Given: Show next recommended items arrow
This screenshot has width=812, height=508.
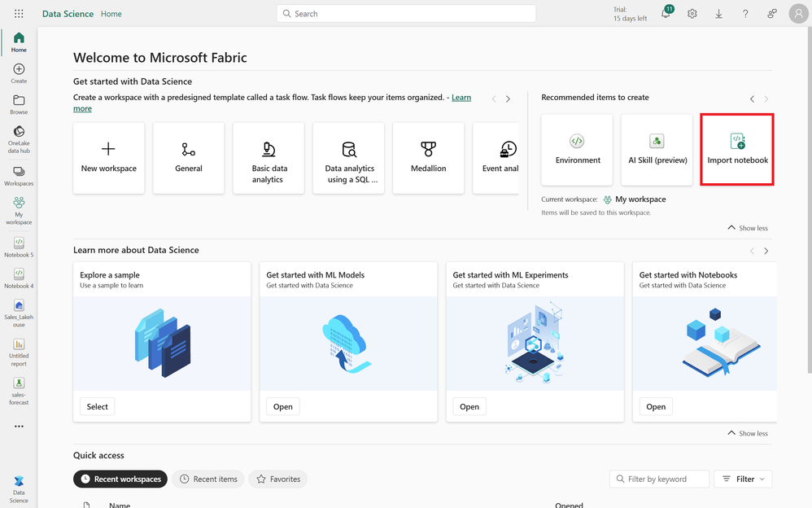Looking at the screenshot, I should pos(766,99).
